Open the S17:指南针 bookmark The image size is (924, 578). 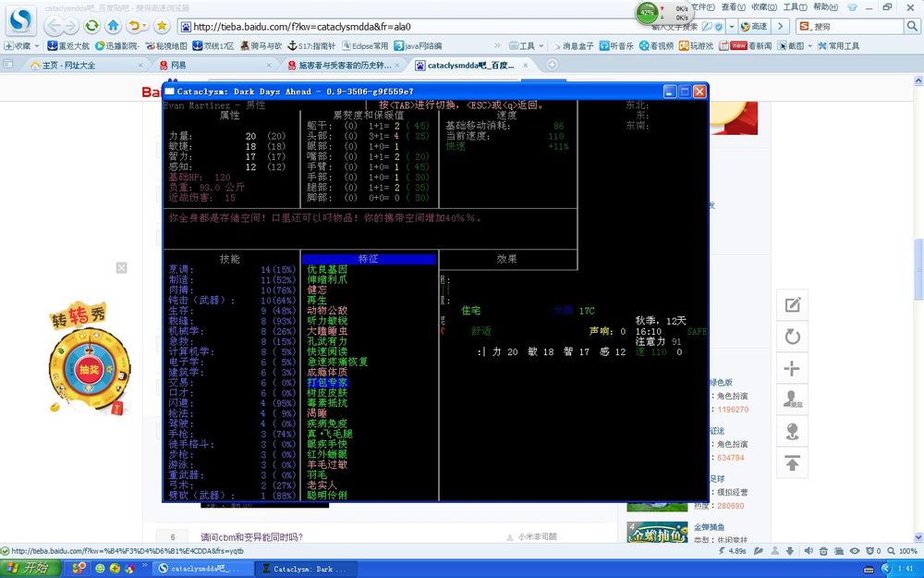311,45
